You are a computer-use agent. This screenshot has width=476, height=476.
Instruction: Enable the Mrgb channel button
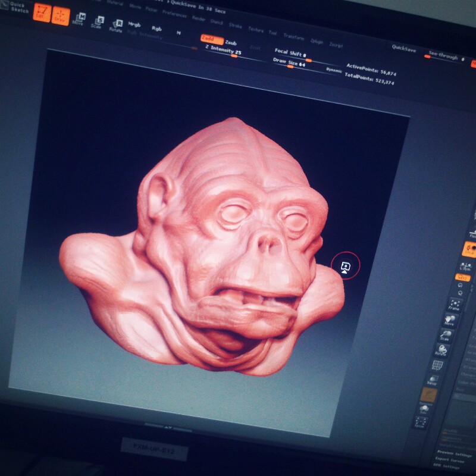coord(134,24)
